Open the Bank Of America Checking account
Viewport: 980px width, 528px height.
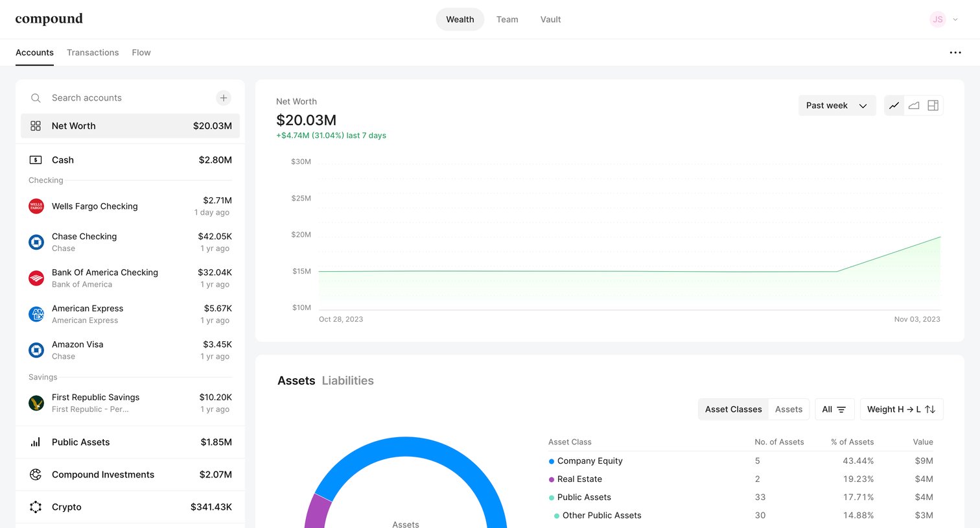click(130, 278)
